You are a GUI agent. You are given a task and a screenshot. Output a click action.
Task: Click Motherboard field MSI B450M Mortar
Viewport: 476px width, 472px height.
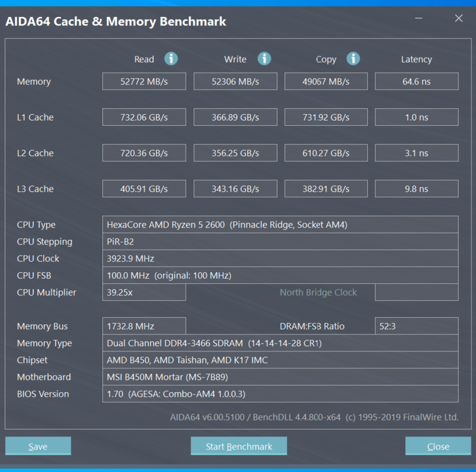[281, 377]
